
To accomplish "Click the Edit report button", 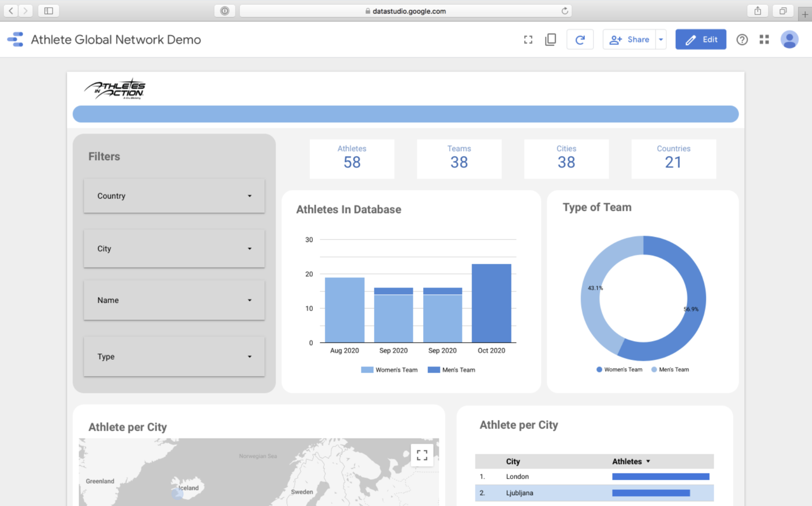I will point(700,39).
